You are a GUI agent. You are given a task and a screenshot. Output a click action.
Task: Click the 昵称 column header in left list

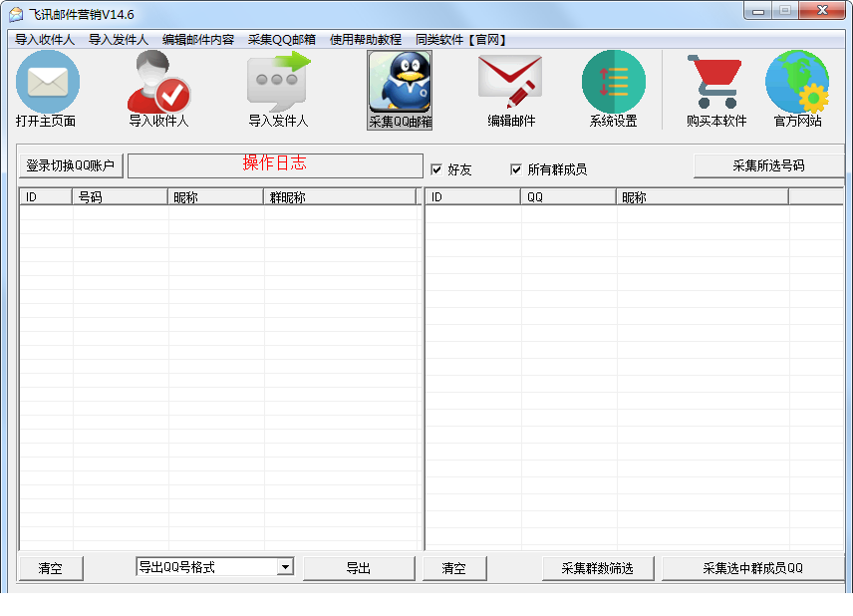click(x=215, y=197)
